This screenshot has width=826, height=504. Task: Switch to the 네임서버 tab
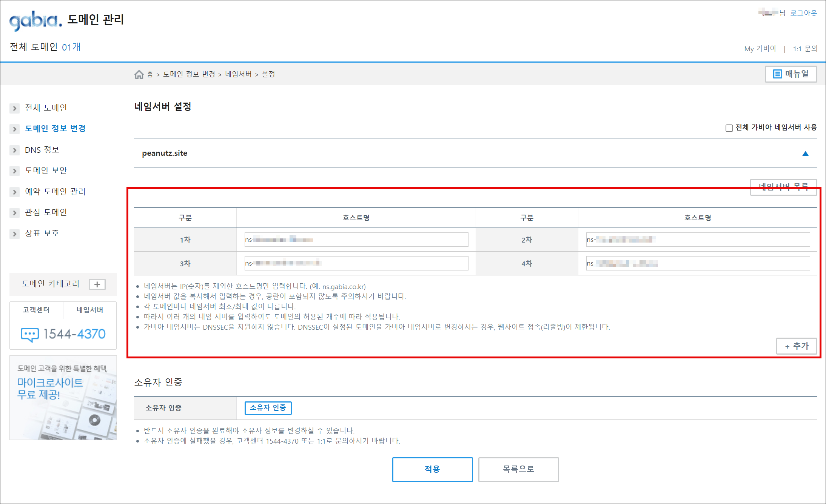(90, 310)
